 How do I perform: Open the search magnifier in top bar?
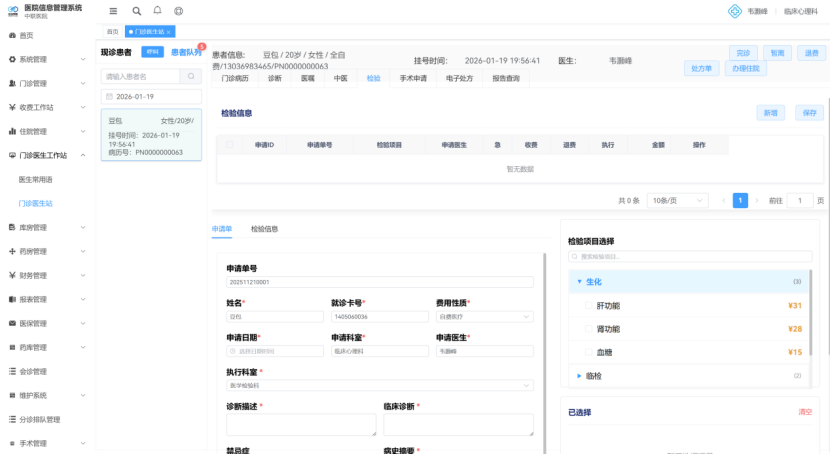click(136, 11)
